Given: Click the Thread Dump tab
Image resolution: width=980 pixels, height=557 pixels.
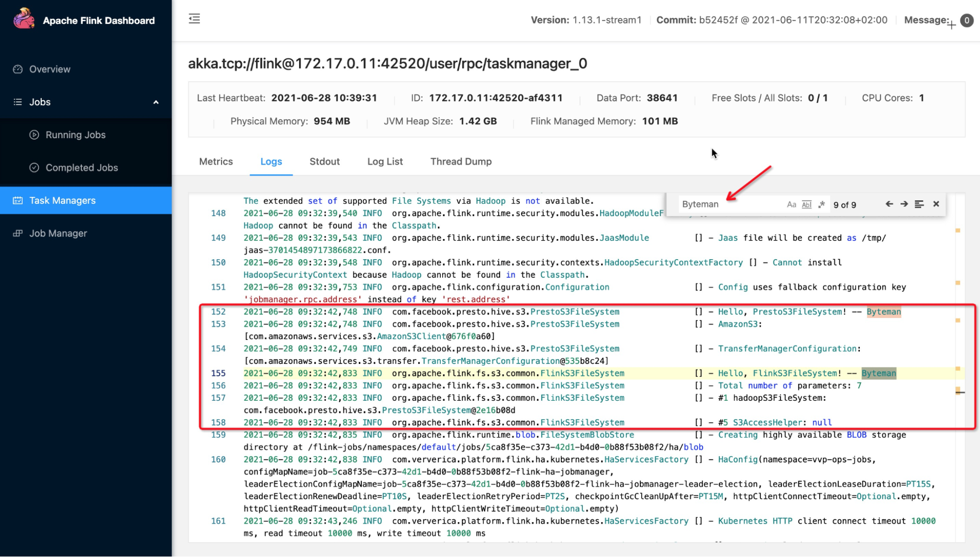Looking at the screenshot, I should (461, 162).
